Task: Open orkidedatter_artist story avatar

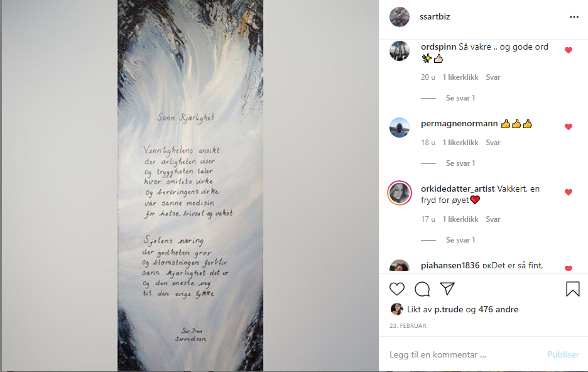Action: 400,193
